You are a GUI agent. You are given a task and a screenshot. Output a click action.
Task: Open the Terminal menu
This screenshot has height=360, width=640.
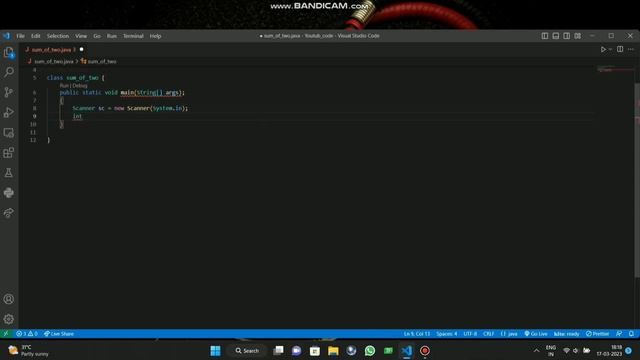(x=133, y=36)
